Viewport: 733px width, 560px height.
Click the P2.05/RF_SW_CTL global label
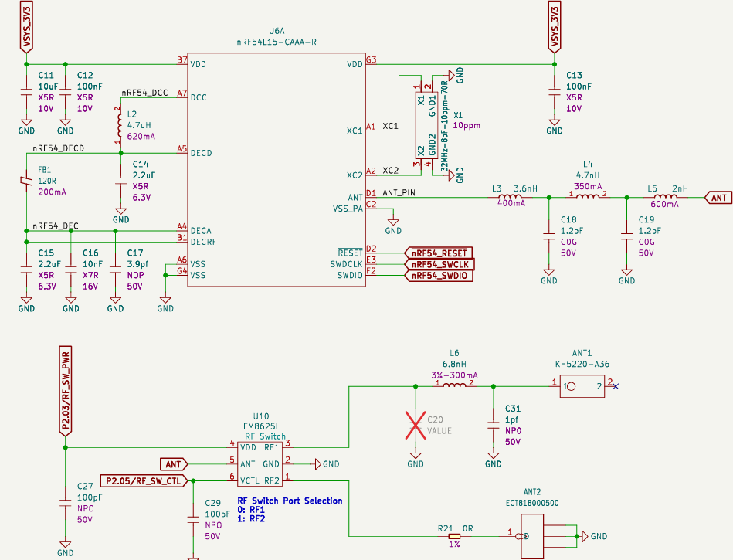coord(144,480)
